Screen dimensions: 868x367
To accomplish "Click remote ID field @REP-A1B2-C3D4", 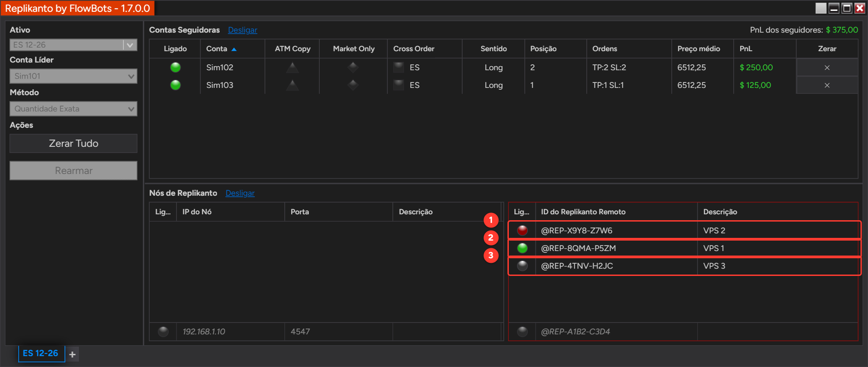I will click(616, 332).
